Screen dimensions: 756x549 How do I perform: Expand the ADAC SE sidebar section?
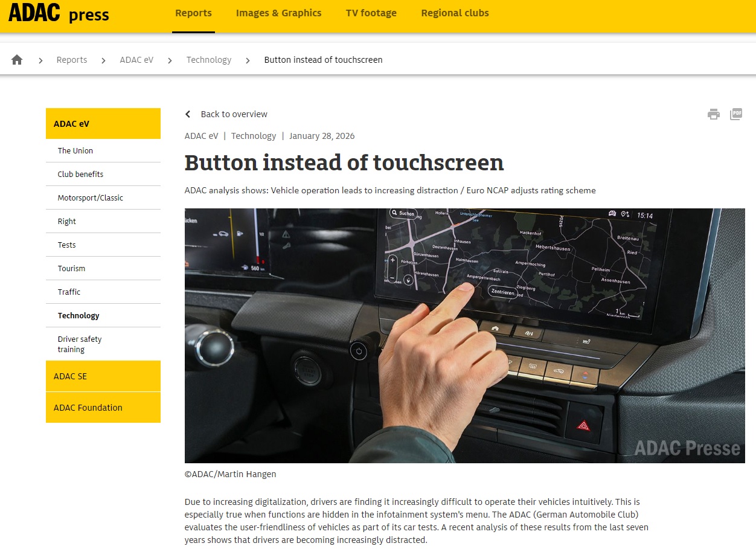(x=103, y=376)
